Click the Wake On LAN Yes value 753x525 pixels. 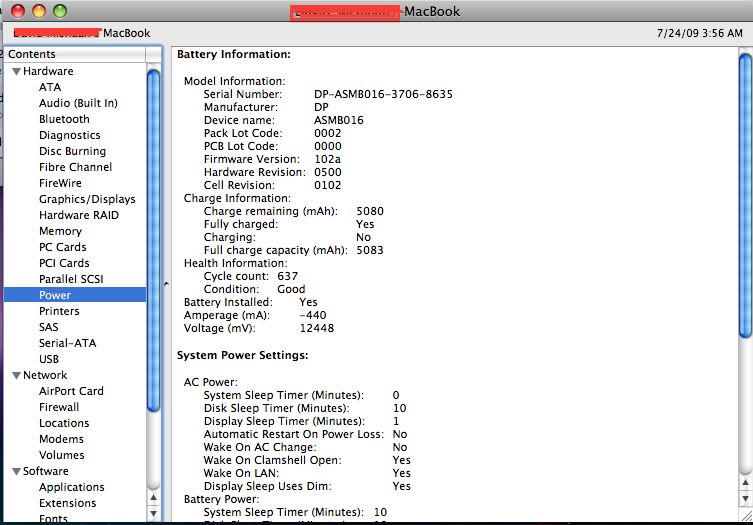(401, 473)
